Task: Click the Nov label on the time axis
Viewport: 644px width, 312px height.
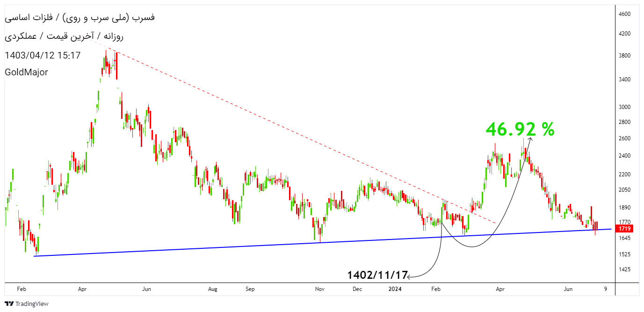Action: 320,289
